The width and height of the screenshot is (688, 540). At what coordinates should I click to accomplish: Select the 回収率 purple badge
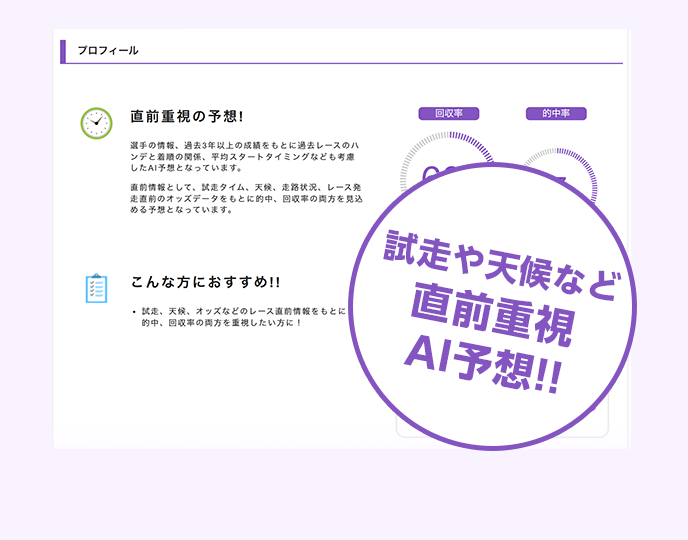[x=449, y=114]
